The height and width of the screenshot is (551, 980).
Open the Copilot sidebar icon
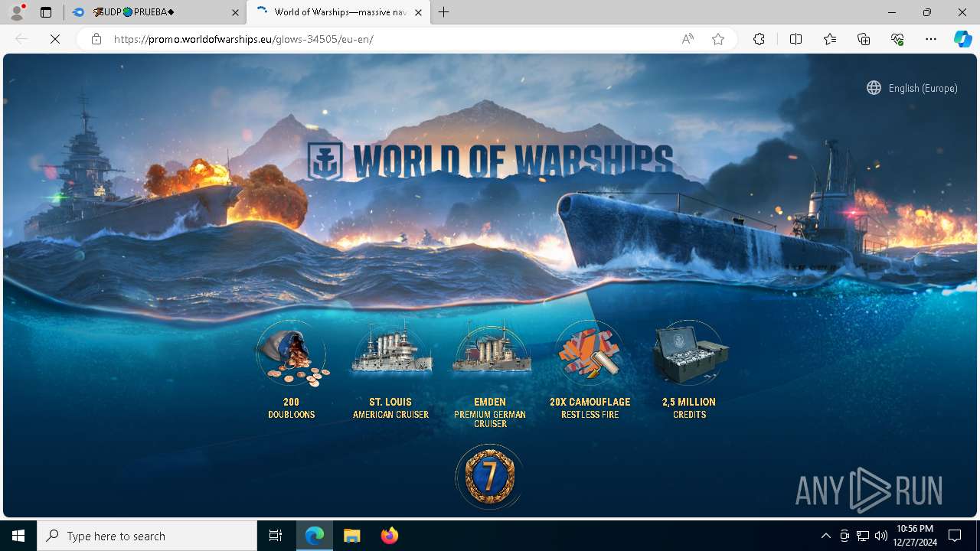pyautogui.click(x=962, y=39)
